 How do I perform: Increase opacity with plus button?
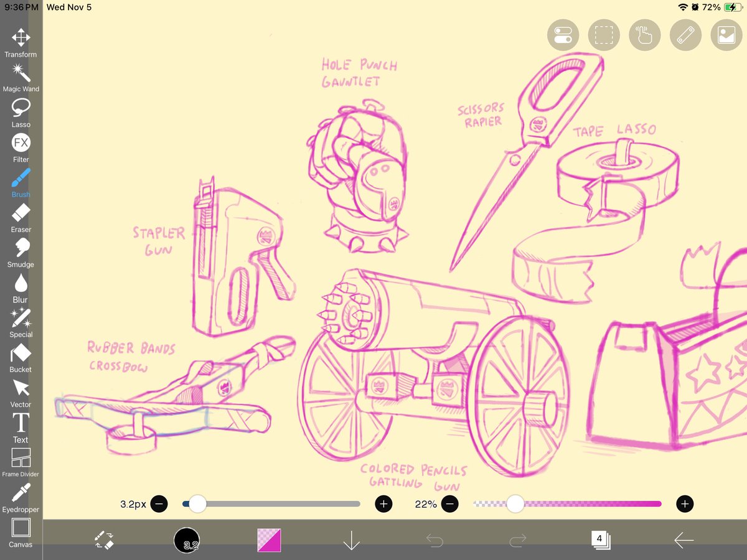(685, 504)
